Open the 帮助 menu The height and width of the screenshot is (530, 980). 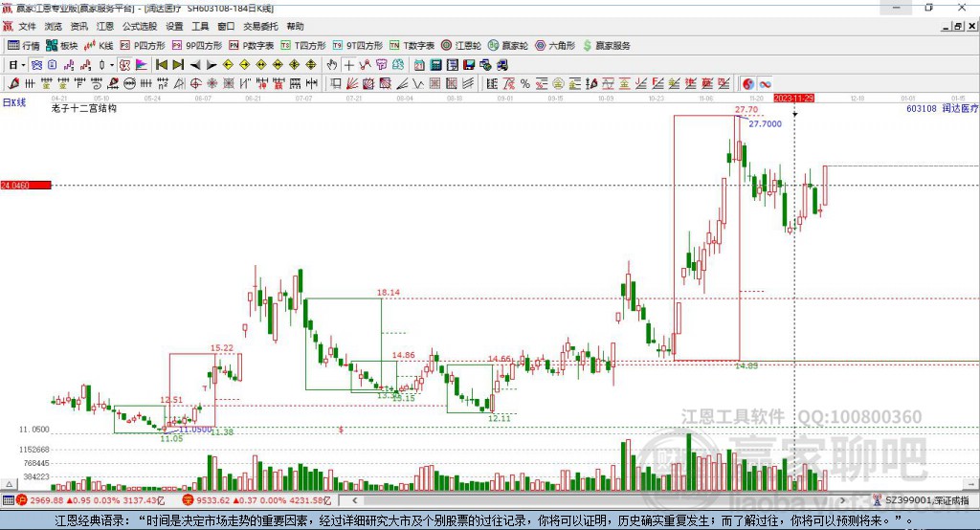295,26
